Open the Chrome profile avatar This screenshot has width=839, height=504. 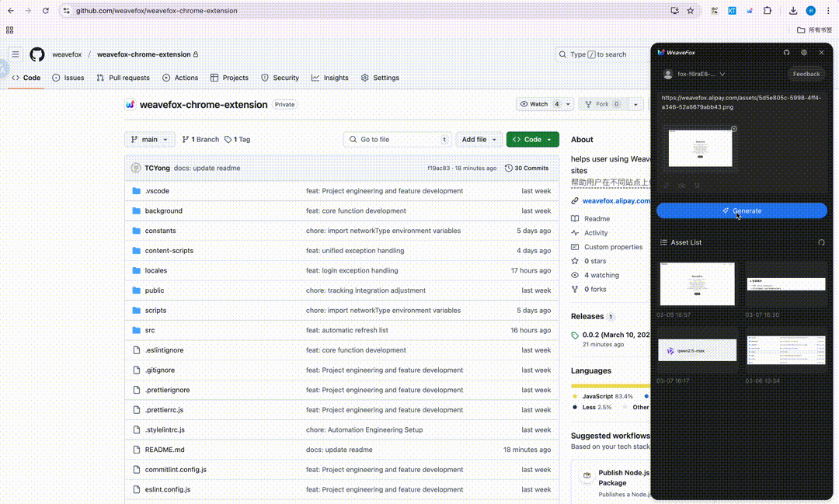pos(810,11)
